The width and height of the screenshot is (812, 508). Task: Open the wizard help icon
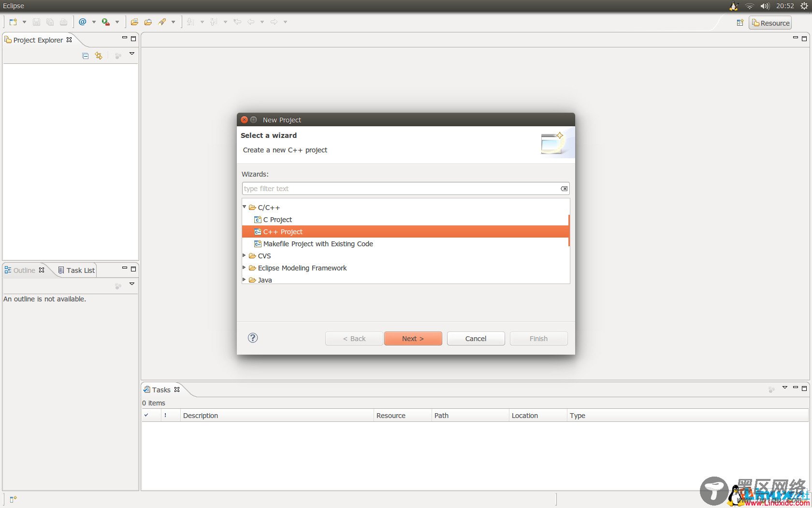[x=253, y=338]
